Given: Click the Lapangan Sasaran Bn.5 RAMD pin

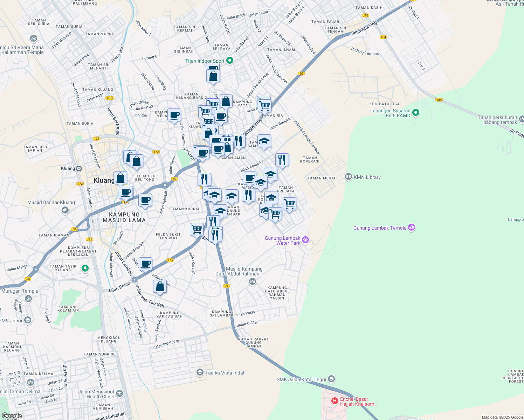Looking at the screenshot, I should pos(416,113).
